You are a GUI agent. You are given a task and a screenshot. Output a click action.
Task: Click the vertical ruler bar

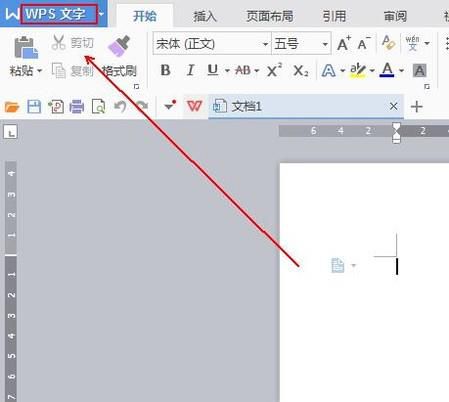pos(11,282)
